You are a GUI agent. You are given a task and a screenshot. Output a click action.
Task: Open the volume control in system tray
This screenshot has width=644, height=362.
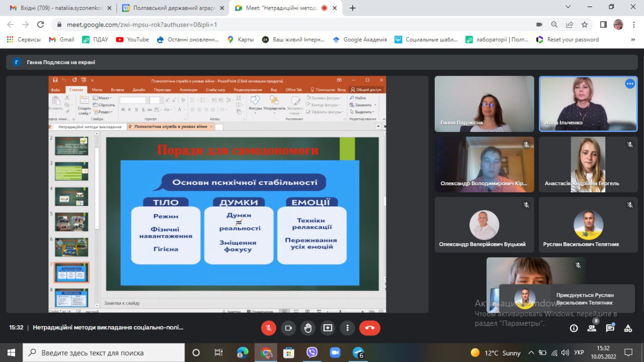point(566,353)
